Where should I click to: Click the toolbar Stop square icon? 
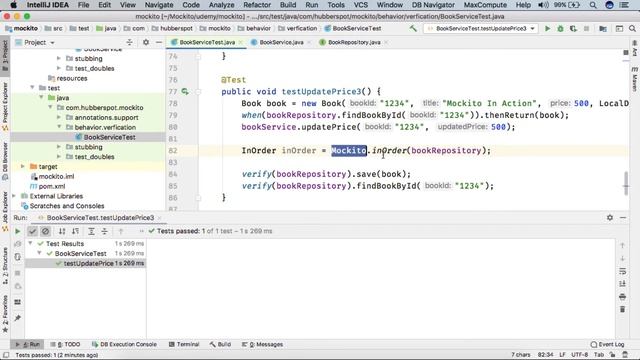tap(587, 29)
